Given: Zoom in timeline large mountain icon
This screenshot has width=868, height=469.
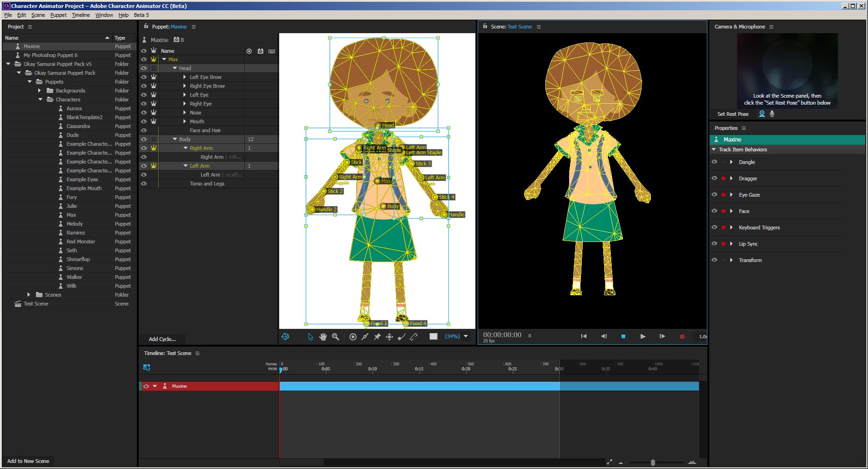Looking at the screenshot, I should [x=692, y=462].
